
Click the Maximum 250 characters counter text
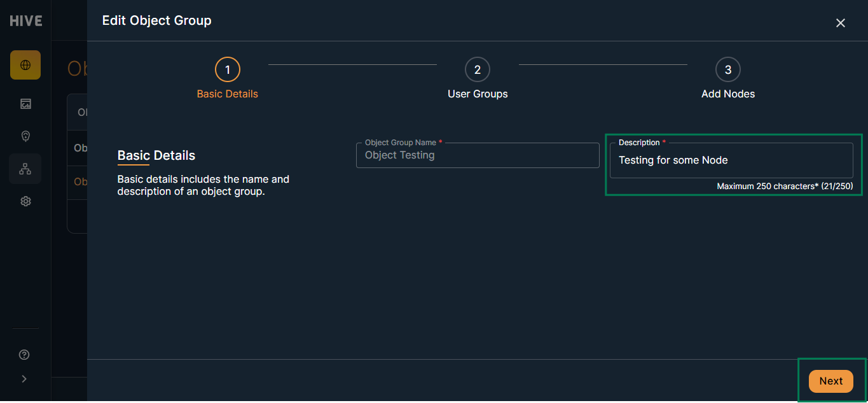785,187
